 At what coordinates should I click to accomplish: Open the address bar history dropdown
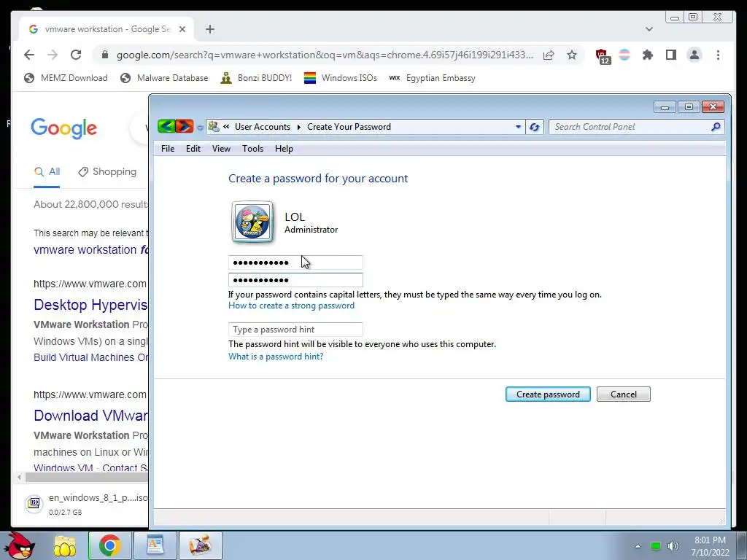click(518, 127)
